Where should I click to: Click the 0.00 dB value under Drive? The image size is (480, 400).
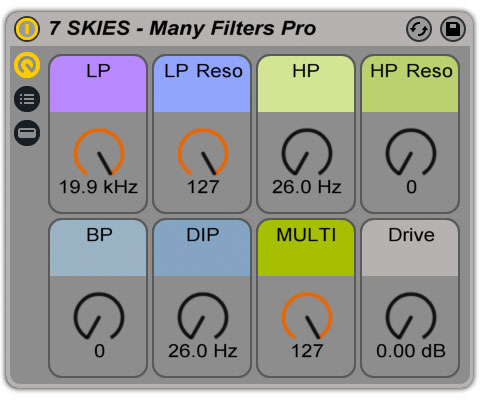pyautogui.click(x=411, y=351)
